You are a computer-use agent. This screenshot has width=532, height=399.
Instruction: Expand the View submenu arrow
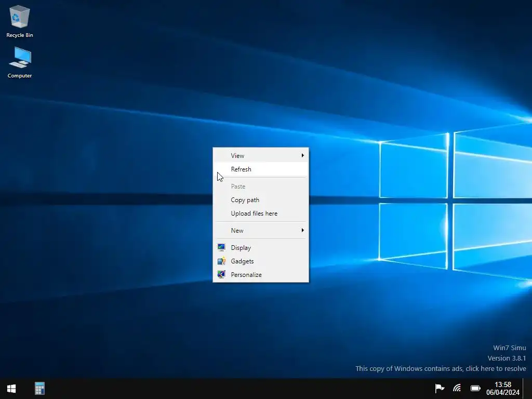[x=303, y=155]
